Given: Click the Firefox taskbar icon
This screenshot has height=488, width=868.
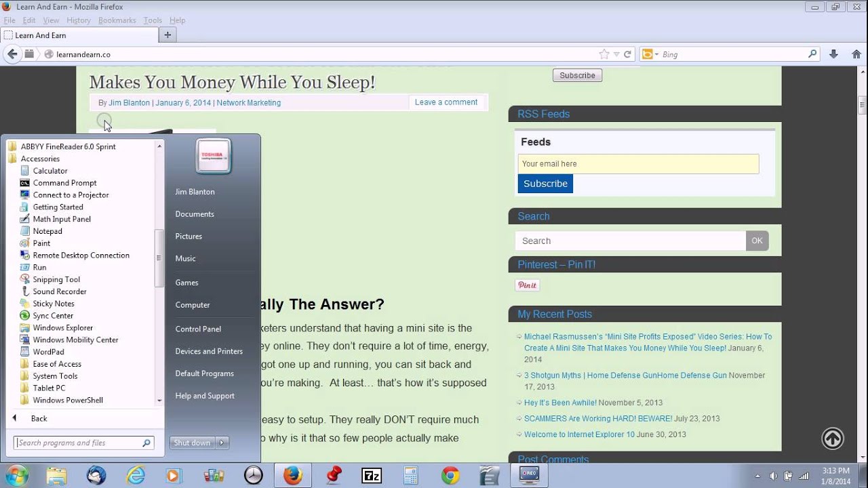Looking at the screenshot, I should click(293, 475).
